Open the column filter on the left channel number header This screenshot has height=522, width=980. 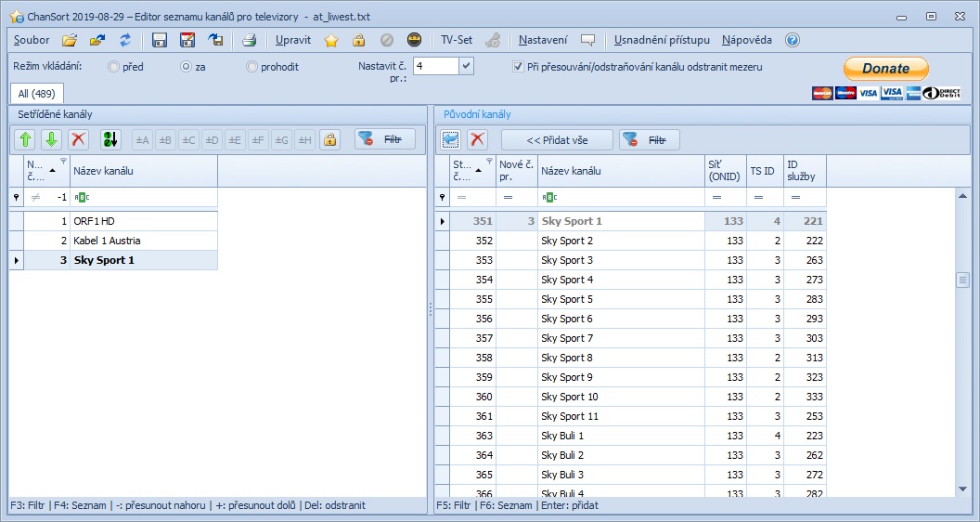click(x=63, y=162)
